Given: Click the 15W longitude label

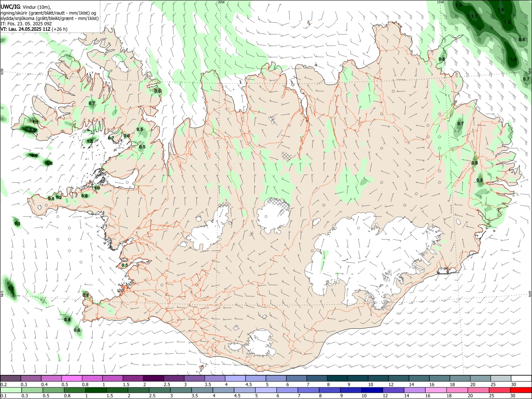Looking at the screenshot, I should [x=440, y=2].
